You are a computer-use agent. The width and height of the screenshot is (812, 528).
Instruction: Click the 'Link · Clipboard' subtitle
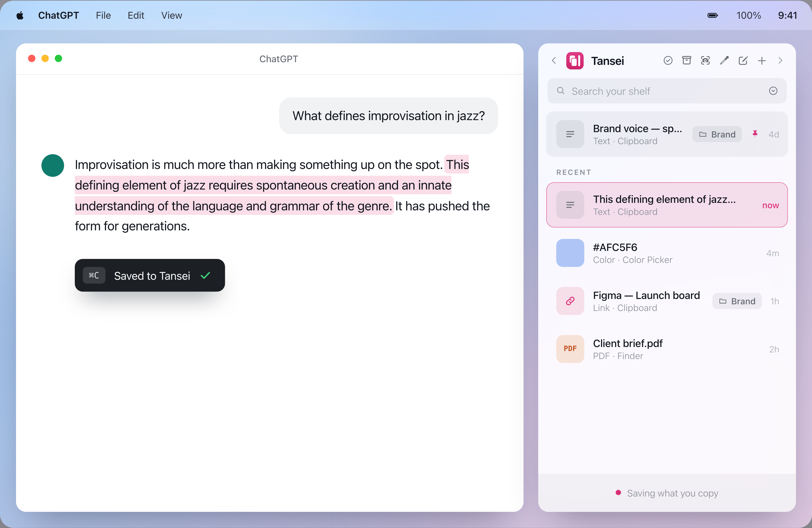[625, 308]
